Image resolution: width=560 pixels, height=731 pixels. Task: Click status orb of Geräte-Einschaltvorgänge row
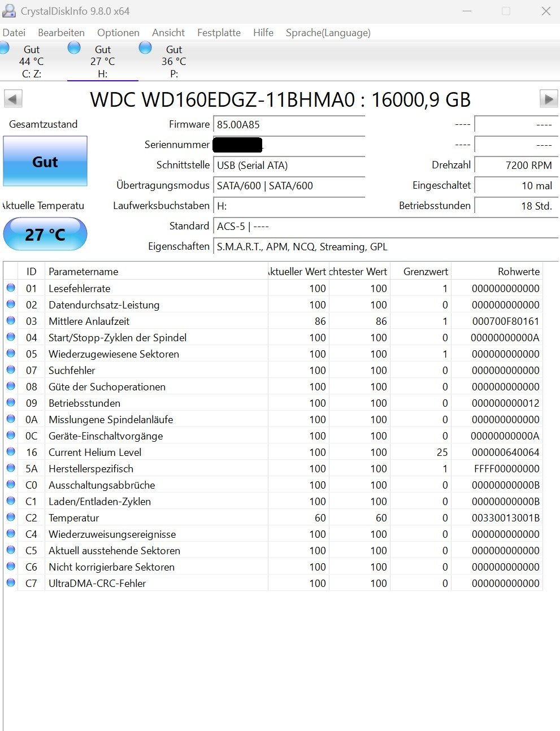tap(11, 435)
